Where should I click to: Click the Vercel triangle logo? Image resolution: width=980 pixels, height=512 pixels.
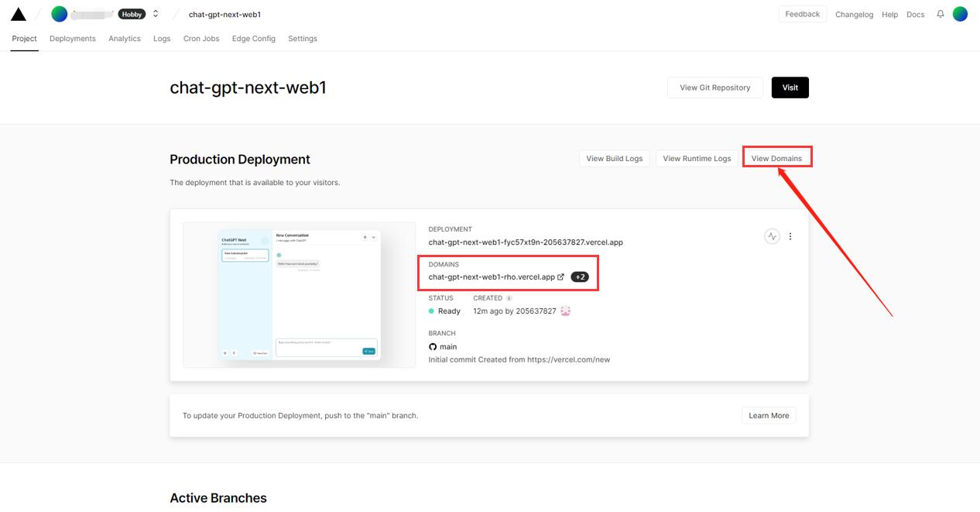(x=19, y=14)
